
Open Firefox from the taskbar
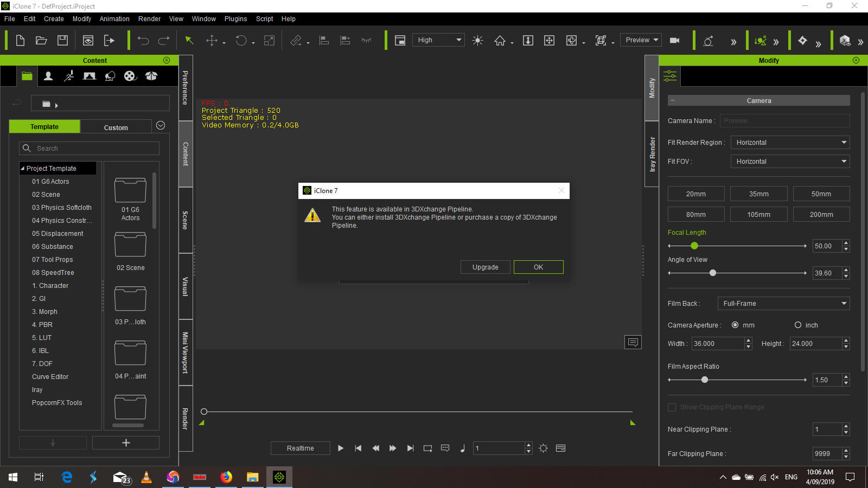(x=226, y=477)
